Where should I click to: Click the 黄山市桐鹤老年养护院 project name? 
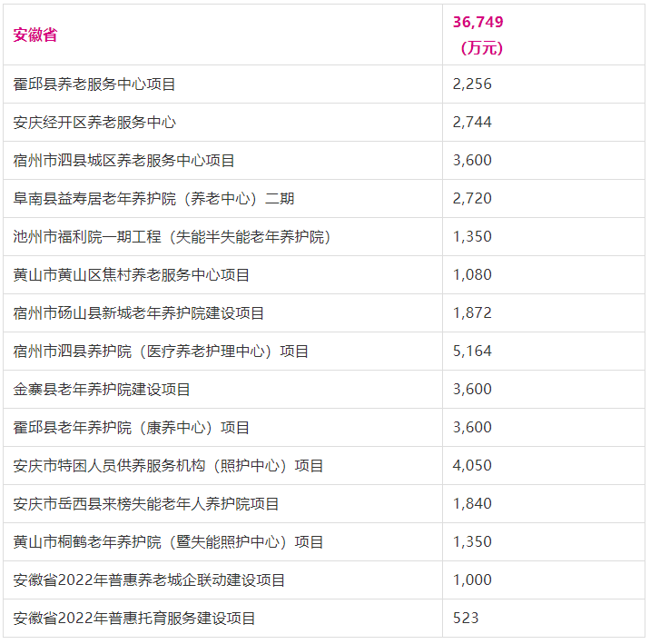coord(169,541)
